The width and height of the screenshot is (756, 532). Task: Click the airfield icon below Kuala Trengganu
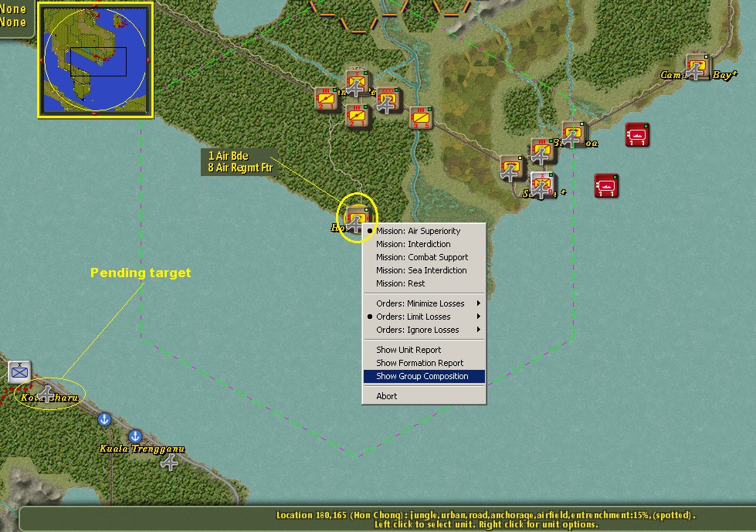169,463
